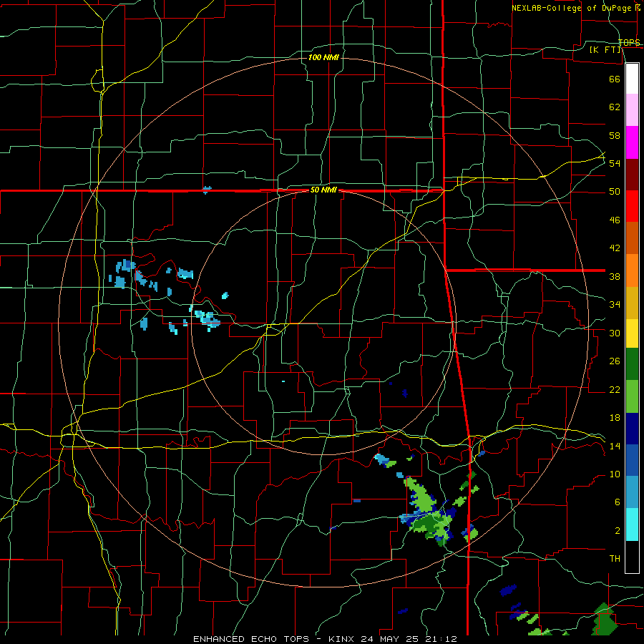Select the black TH legend swatch
Viewport: 644px width, 644px height.
(632, 557)
